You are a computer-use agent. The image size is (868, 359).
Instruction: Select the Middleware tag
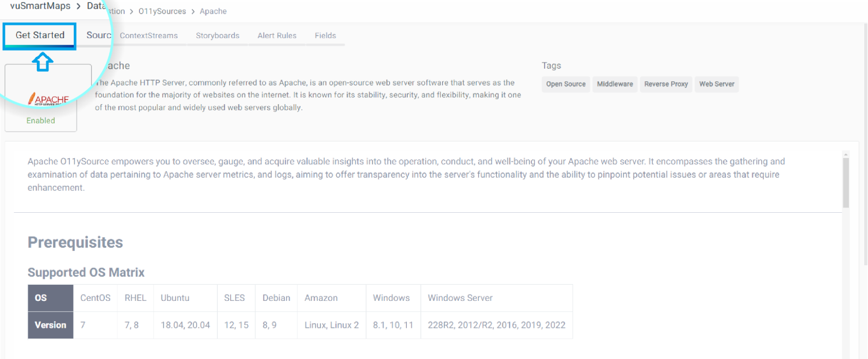point(614,84)
